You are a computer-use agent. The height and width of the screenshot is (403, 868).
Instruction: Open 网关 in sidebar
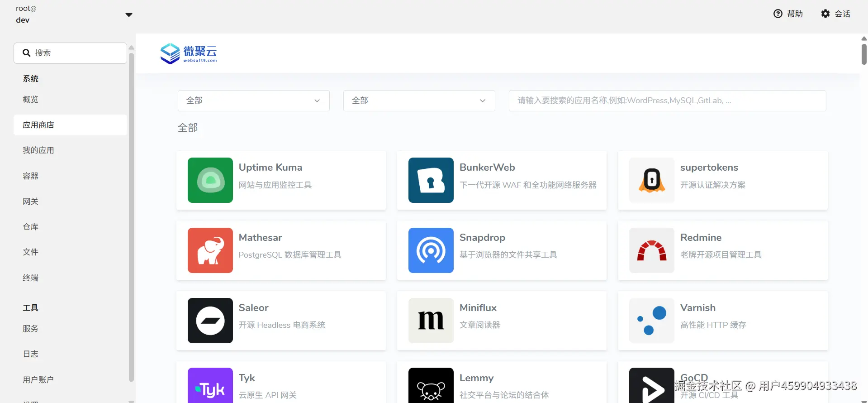click(x=31, y=201)
